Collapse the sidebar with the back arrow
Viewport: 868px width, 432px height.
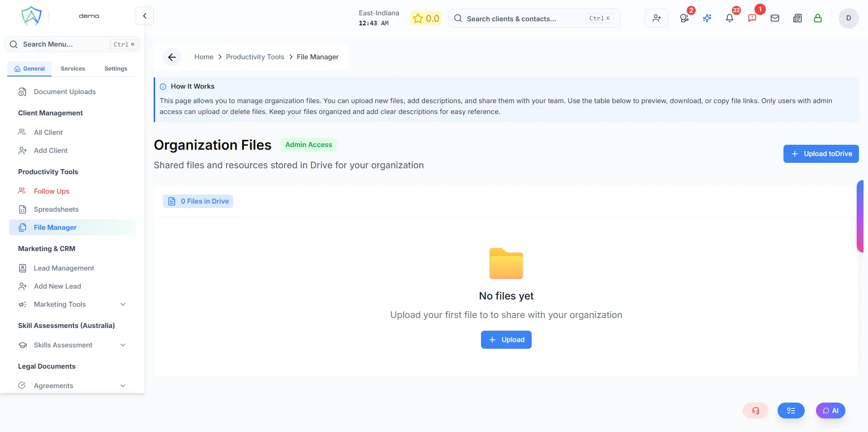click(x=144, y=15)
